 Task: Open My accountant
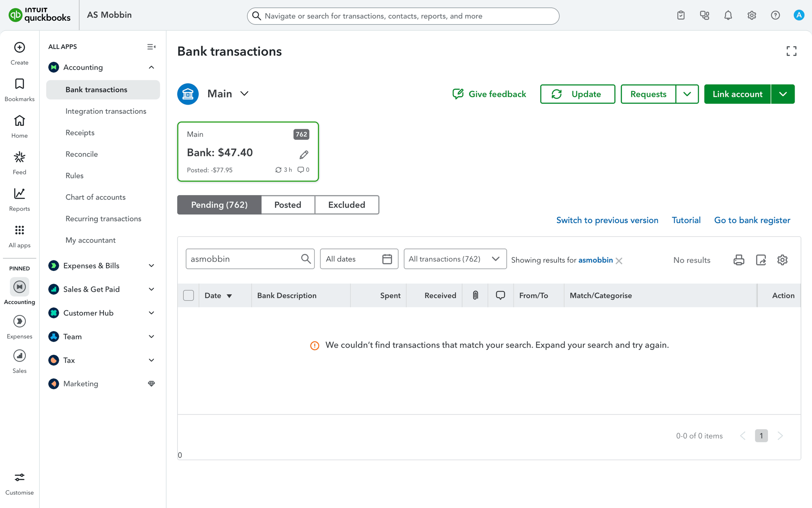(x=91, y=240)
